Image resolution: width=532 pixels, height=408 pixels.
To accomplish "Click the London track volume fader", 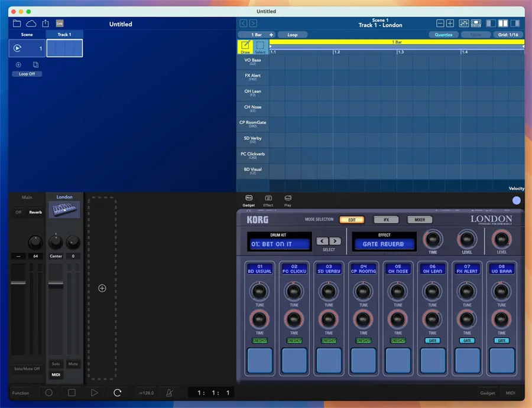I will (56, 285).
